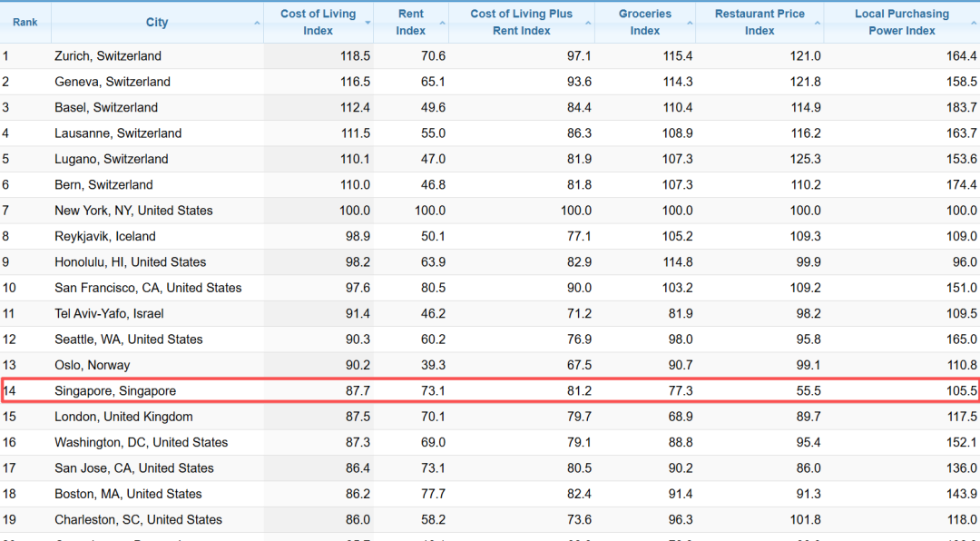Click the sort arrow in City column header
Viewport: 980px width, 541px height.
click(257, 22)
